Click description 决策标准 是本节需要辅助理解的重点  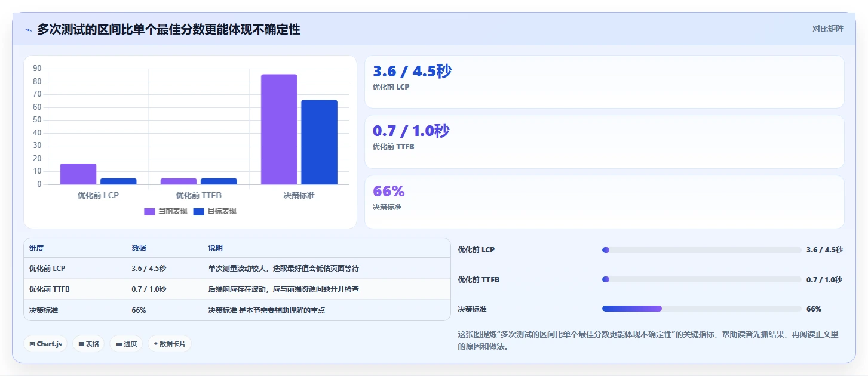pos(266,310)
